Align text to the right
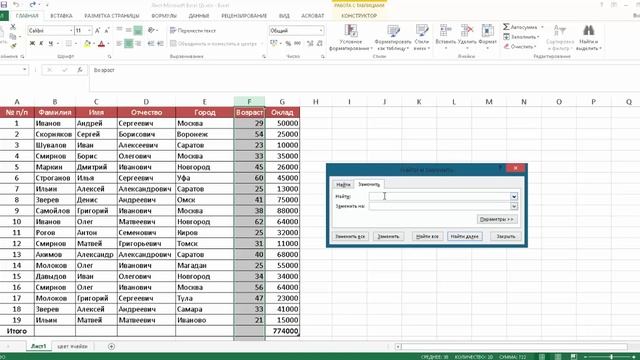The image size is (640, 360). click(x=138, y=43)
